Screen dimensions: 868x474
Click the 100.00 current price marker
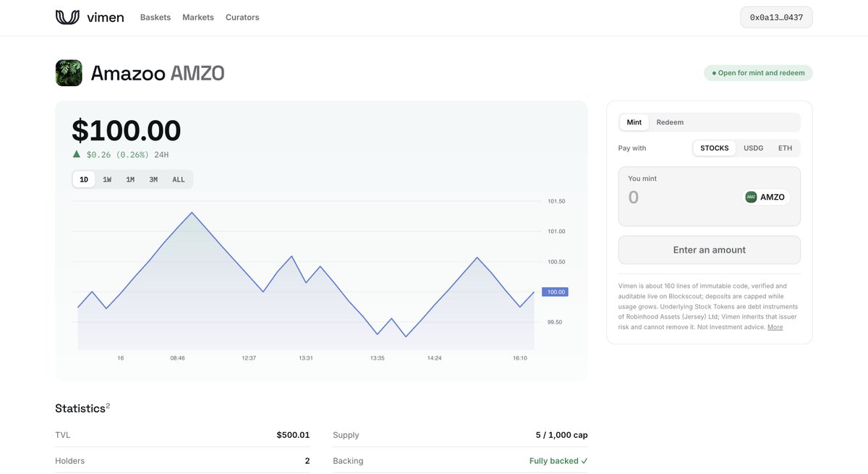coord(555,292)
